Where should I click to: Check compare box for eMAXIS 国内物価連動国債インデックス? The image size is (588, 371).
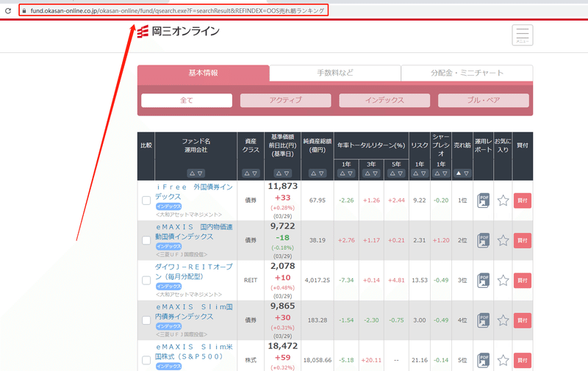(146, 240)
